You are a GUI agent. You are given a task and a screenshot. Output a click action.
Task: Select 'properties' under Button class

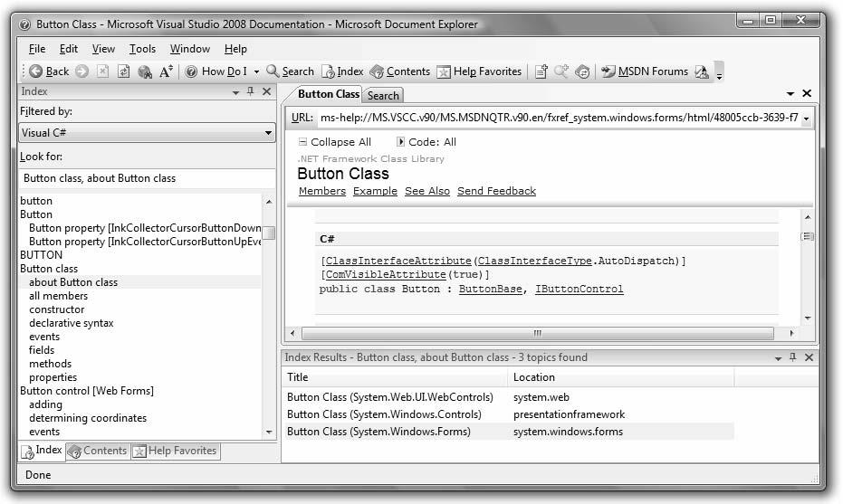(x=53, y=377)
